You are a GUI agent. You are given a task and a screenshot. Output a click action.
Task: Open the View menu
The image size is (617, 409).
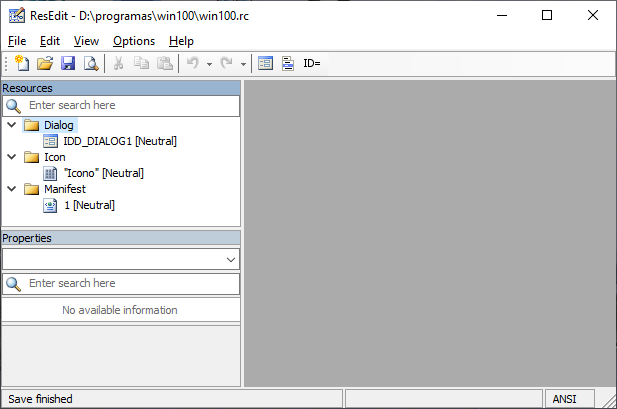click(x=86, y=41)
